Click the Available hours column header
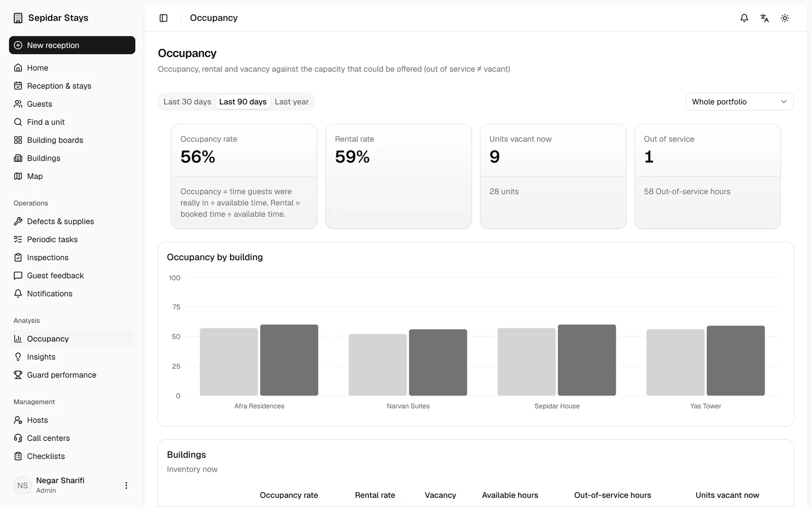Viewport: 812px width, 508px height. 510,495
